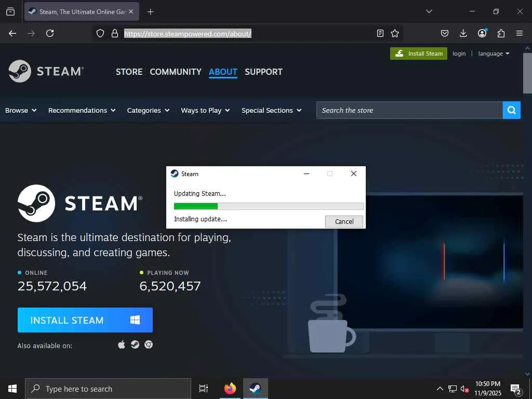
Task: Open the Windows Start menu
Action: coord(12,389)
